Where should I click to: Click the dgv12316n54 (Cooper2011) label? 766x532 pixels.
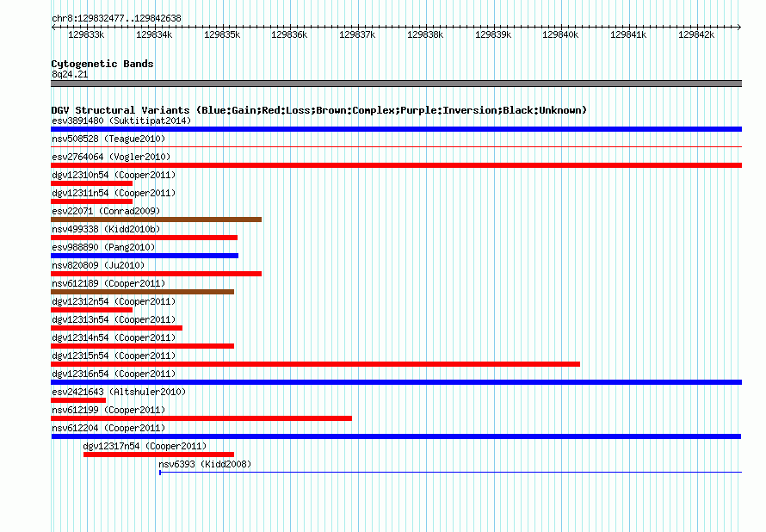pos(114,374)
